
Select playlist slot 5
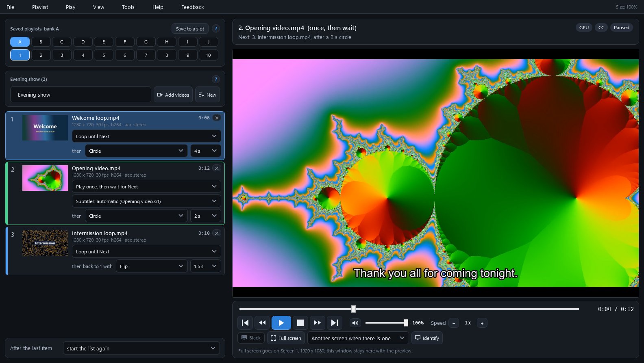pos(104,55)
